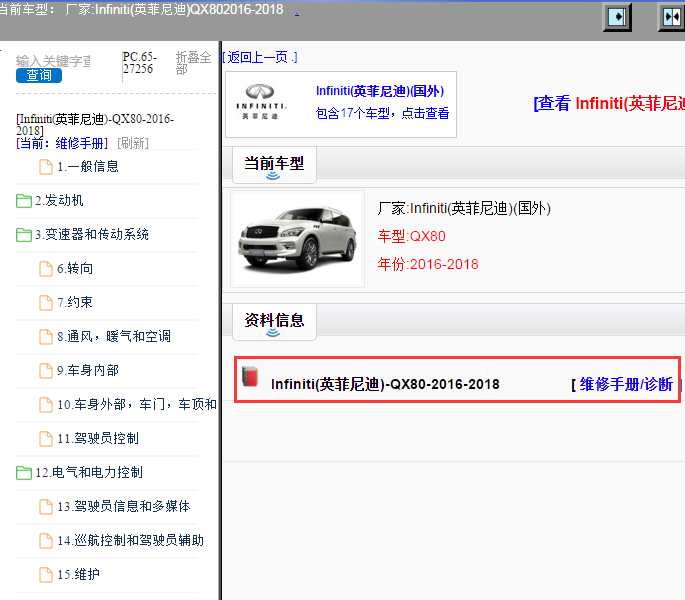Click the QX80 car thumbnail image
The width and height of the screenshot is (685, 600).
pyautogui.click(x=298, y=239)
